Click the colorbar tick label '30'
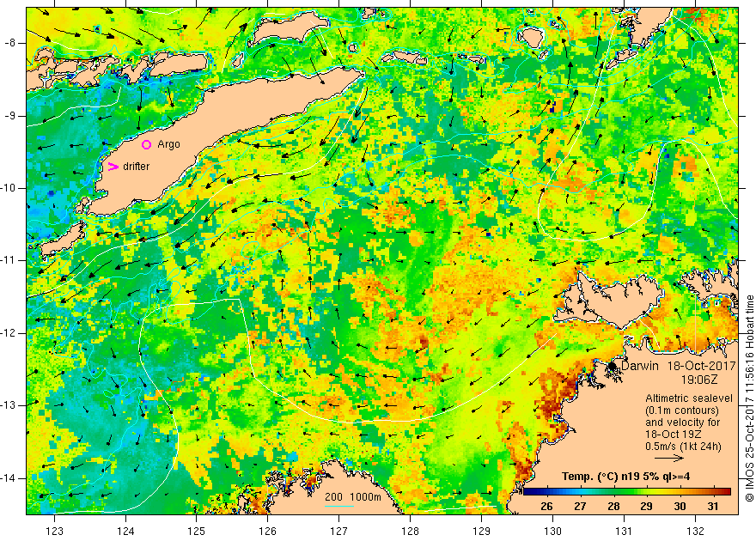756x541 pixels. pos(680,507)
